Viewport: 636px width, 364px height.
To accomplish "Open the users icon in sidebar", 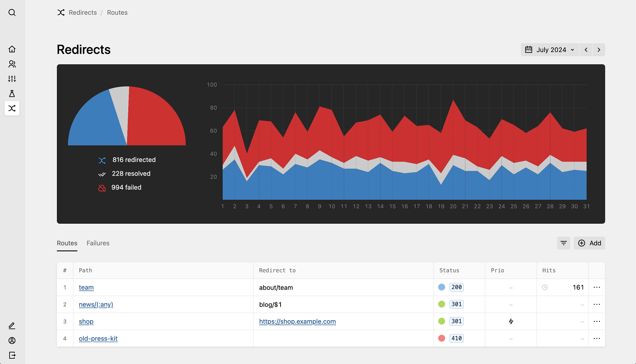I will click(12, 64).
